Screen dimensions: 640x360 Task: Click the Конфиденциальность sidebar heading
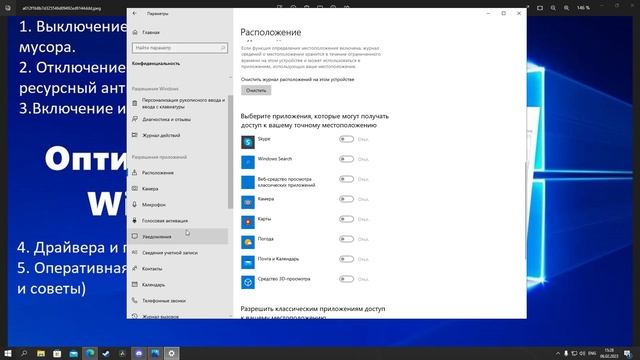pos(156,64)
